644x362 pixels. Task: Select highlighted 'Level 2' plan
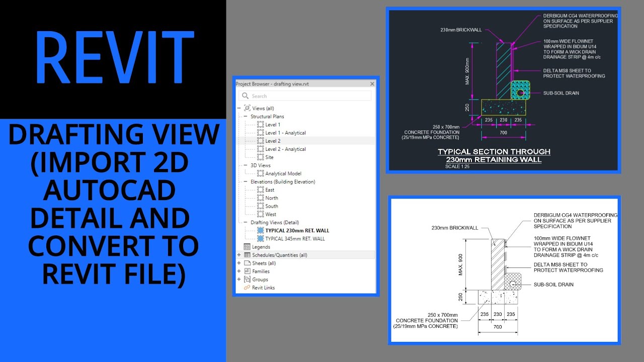pos(273,141)
